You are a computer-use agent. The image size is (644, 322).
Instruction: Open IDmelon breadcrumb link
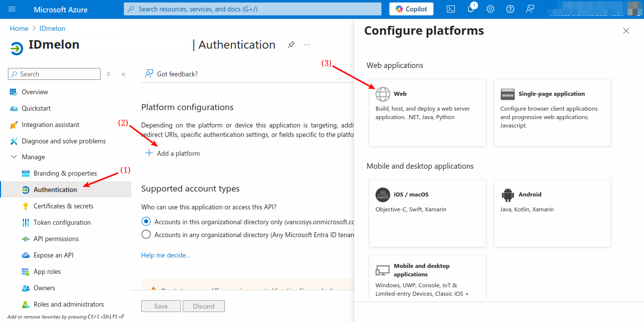click(53, 28)
